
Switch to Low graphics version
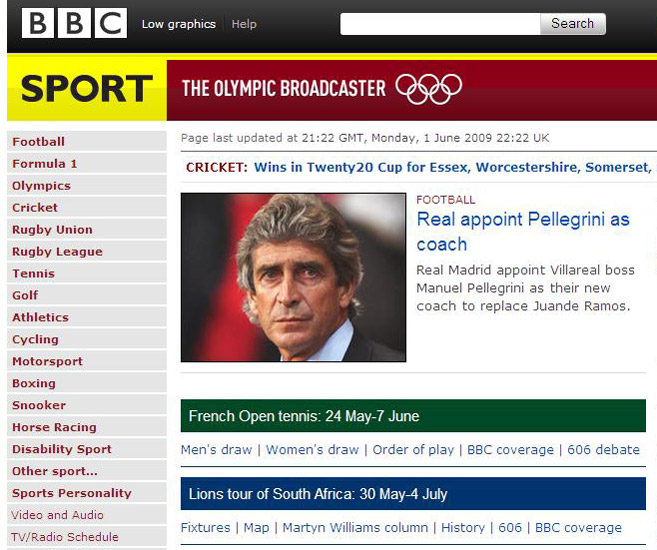tap(178, 24)
